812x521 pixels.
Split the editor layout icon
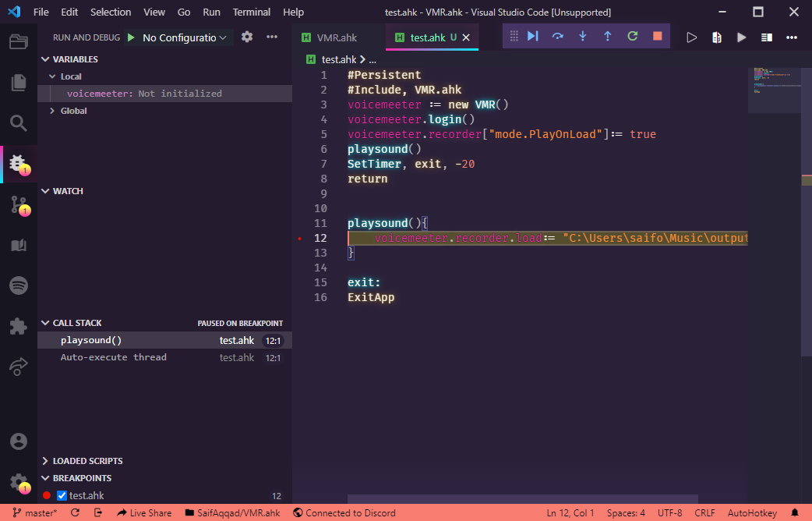767,37
